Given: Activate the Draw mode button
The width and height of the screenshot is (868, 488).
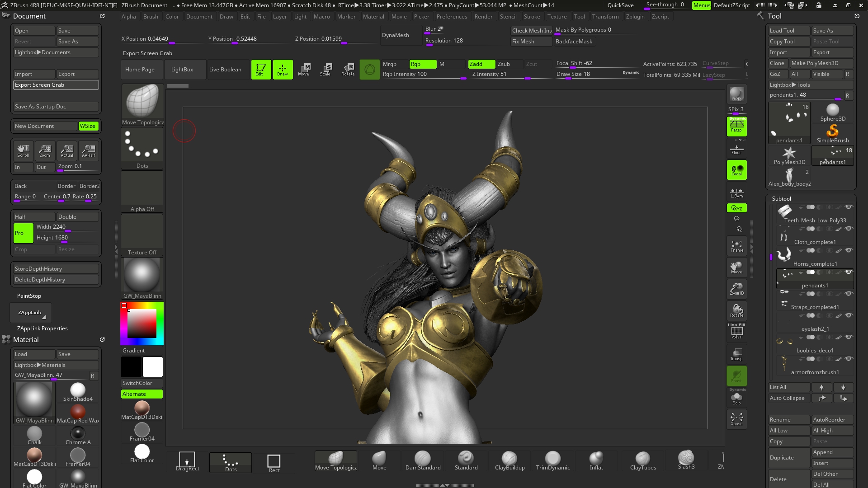Looking at the screenshot, I should pyautogui.click(x=283, y=70).
